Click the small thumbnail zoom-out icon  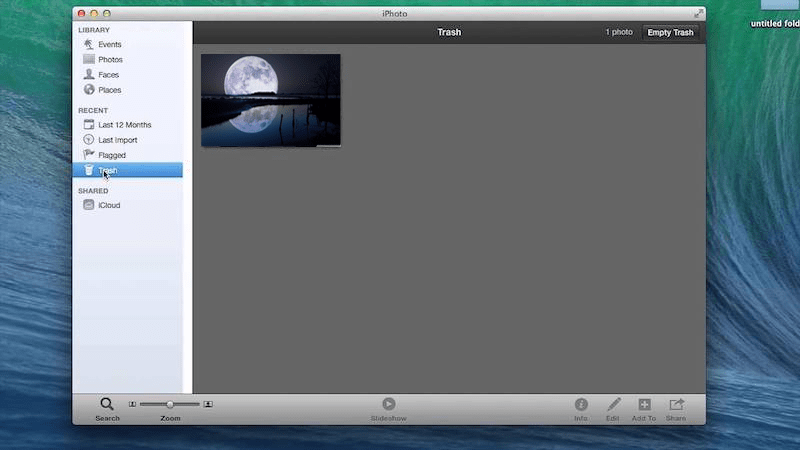[132, 404]
